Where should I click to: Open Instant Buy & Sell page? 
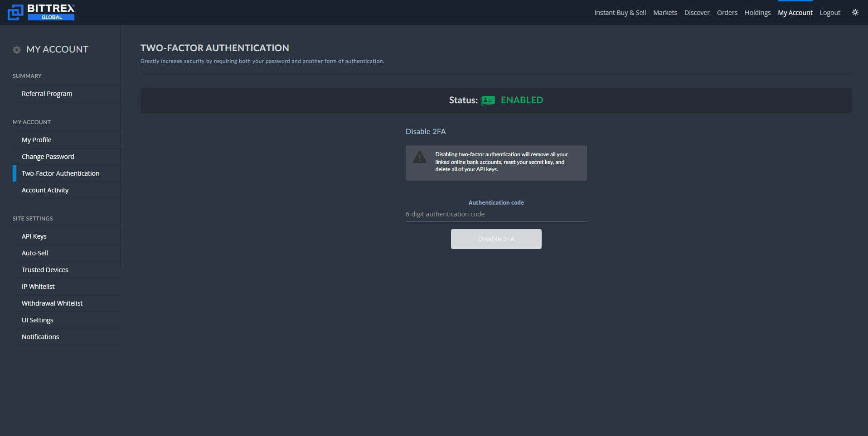620,13
